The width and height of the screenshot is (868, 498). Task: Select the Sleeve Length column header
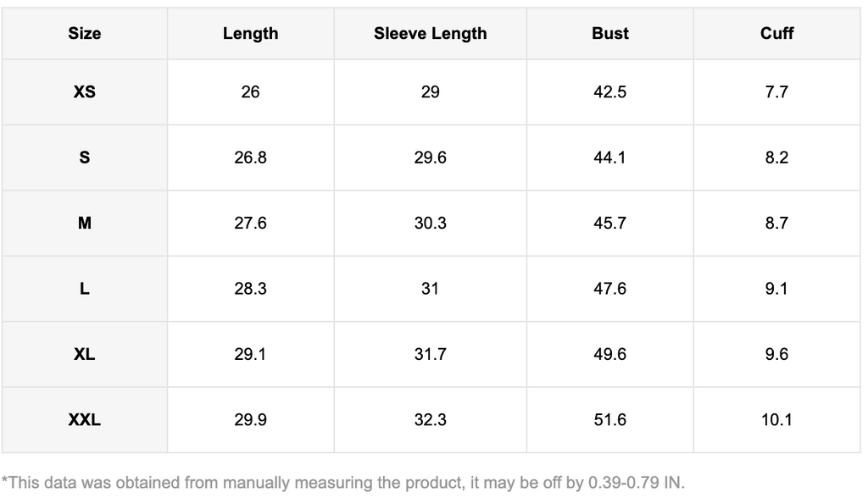point(430,34)
